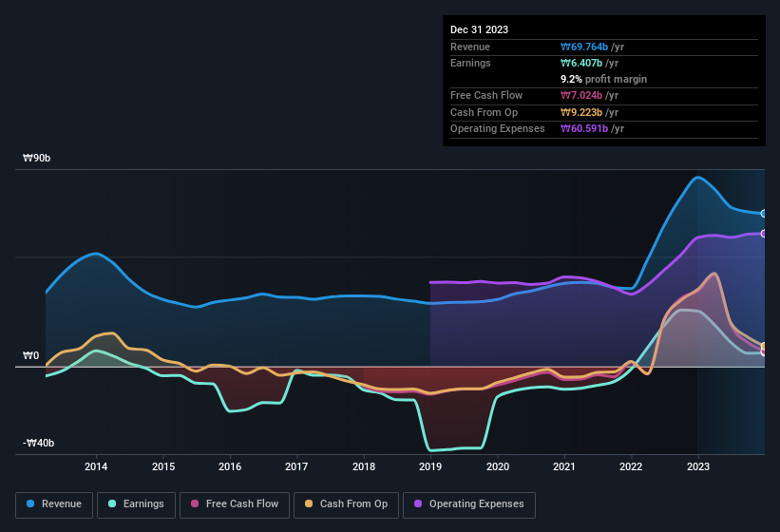Click the teal Earnings legend dot
The height and width of the screenshot is (532, 780).
tap(113, 504)
